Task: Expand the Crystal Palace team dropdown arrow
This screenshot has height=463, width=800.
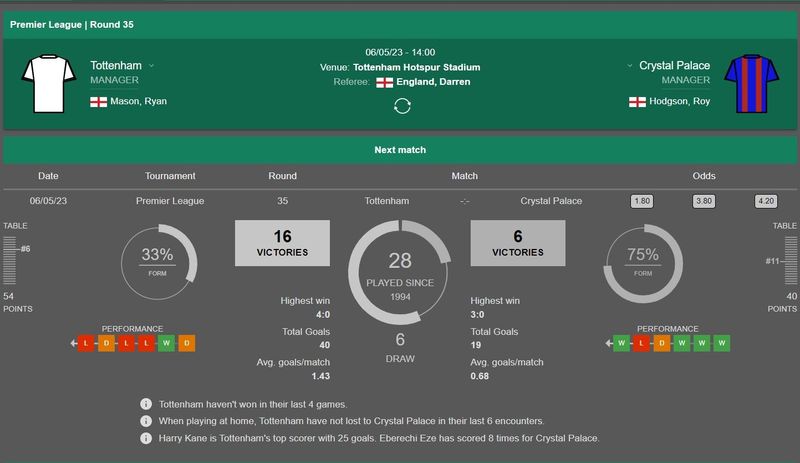Action: click(630, 66)
